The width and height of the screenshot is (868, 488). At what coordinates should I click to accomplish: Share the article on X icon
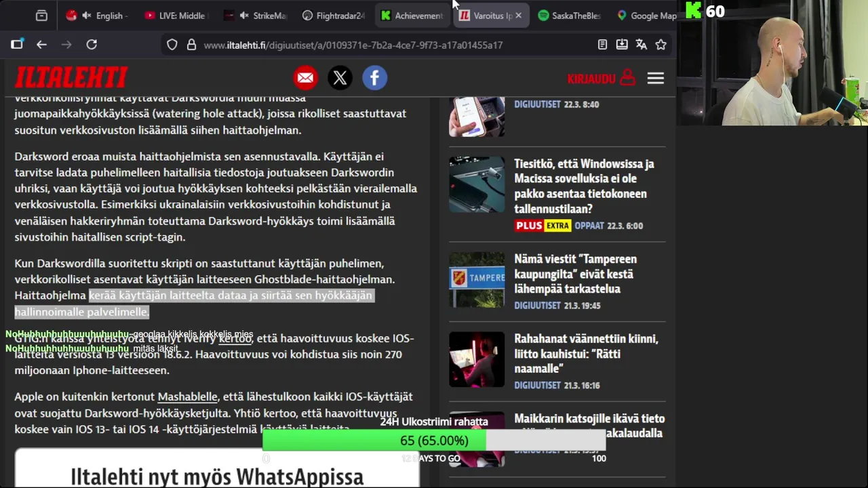(340, 78)
